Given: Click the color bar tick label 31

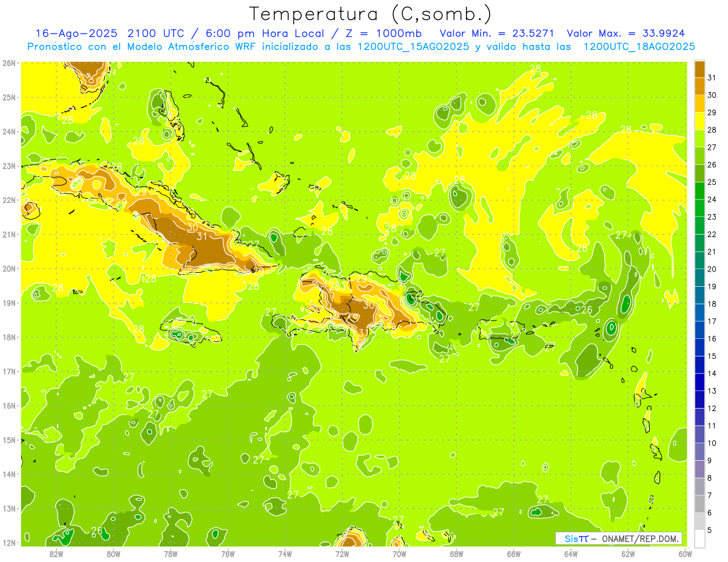Looking at the screenshot, I should tap(712, 77).
